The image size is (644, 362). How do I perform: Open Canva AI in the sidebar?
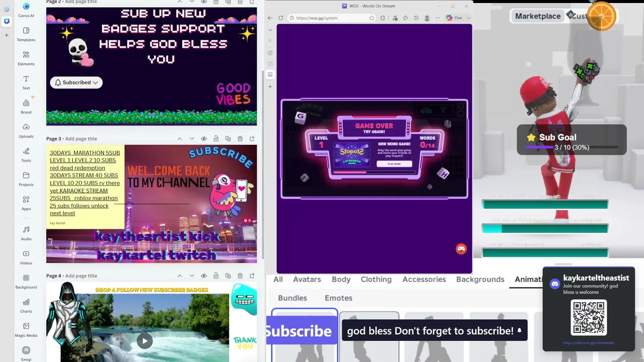(26, 10)
